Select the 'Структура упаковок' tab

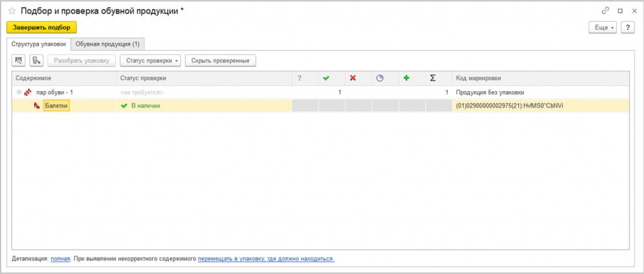[38, 44]
